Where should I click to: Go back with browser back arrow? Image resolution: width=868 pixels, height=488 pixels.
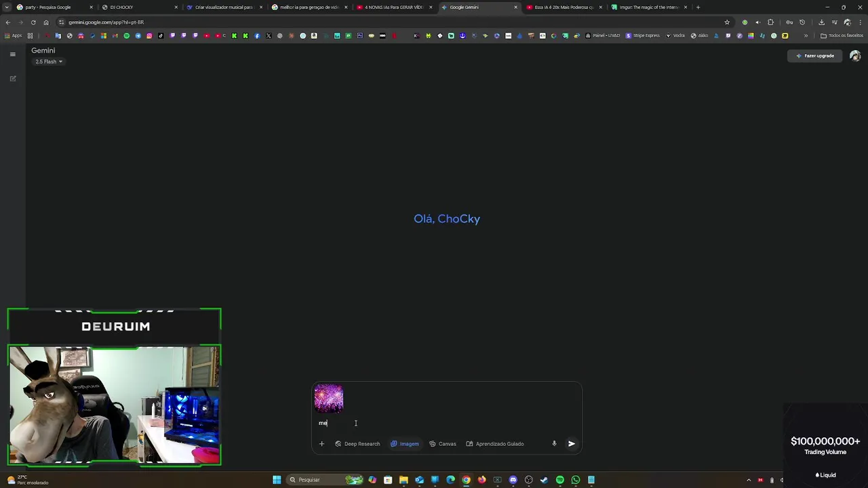point(7,22)
